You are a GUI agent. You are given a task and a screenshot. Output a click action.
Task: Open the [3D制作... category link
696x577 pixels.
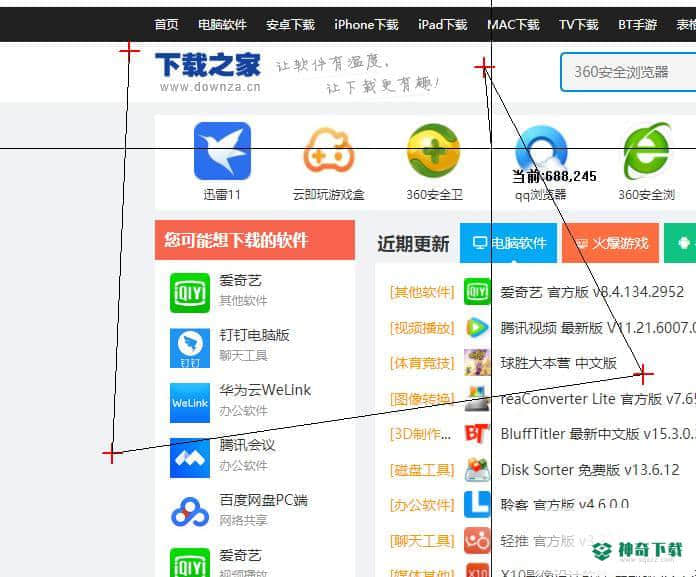[x=420, y=434]
